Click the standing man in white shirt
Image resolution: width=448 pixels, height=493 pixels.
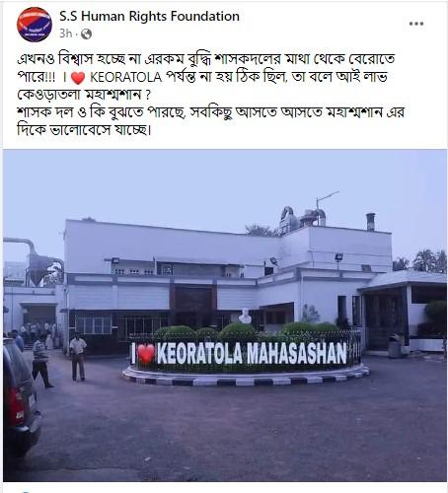point(78,357)
